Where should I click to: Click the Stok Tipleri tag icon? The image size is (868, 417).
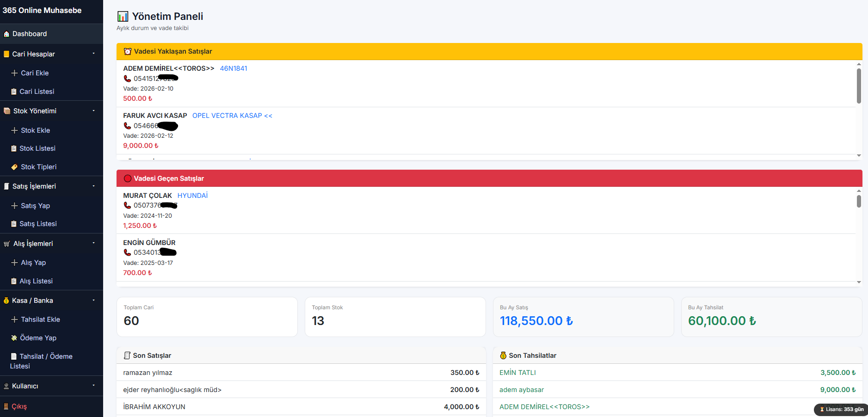click(14, 167)
